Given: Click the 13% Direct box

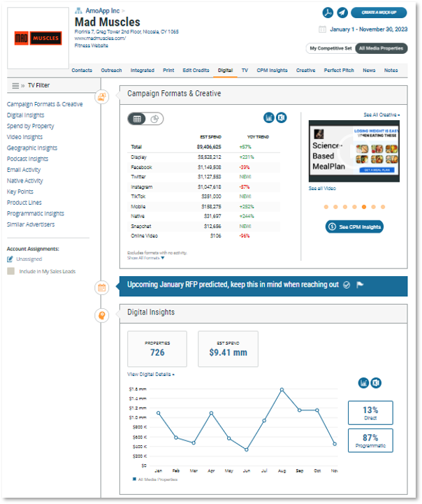Looking at the screenshot, I should 370,413.
